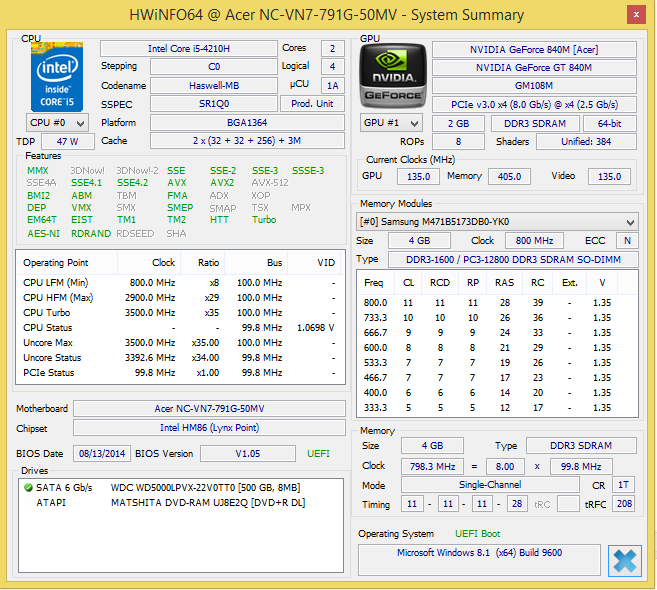Click the cache value 2 x (32 + 32 + 256) + 3M
The height and width of the screenshot is (590, 657).
247,141
